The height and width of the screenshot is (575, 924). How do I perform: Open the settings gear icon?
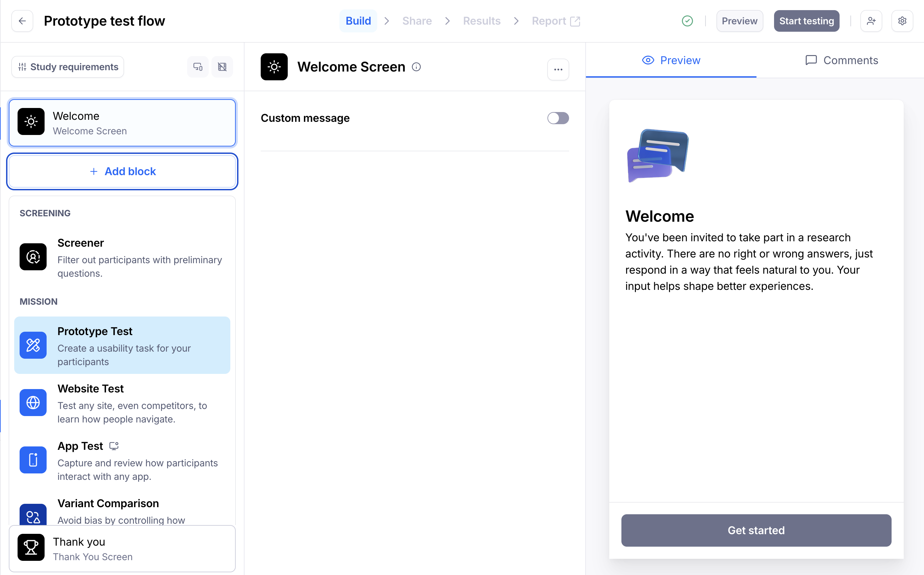[x=902, y=21]
